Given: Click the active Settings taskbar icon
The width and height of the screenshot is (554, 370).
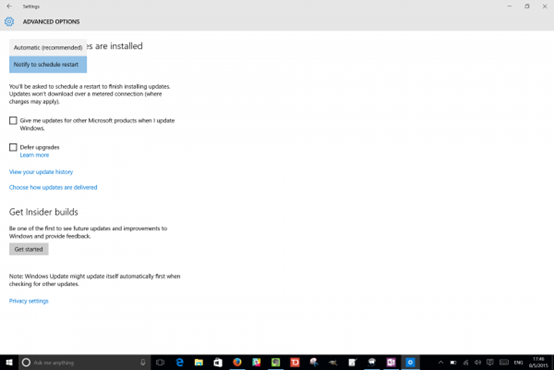Looking at the screenshot, I should point(410,362).
